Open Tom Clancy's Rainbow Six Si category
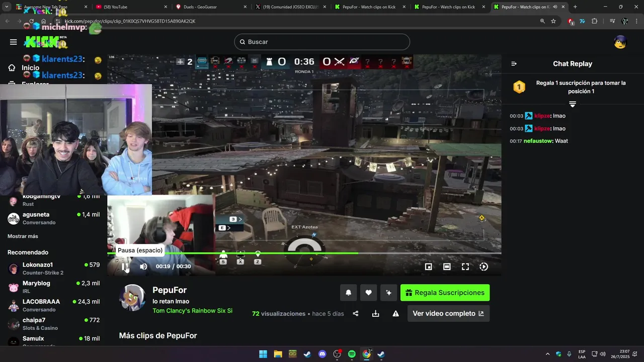Viewport: 644px width, 362px height. click(192, 311)
